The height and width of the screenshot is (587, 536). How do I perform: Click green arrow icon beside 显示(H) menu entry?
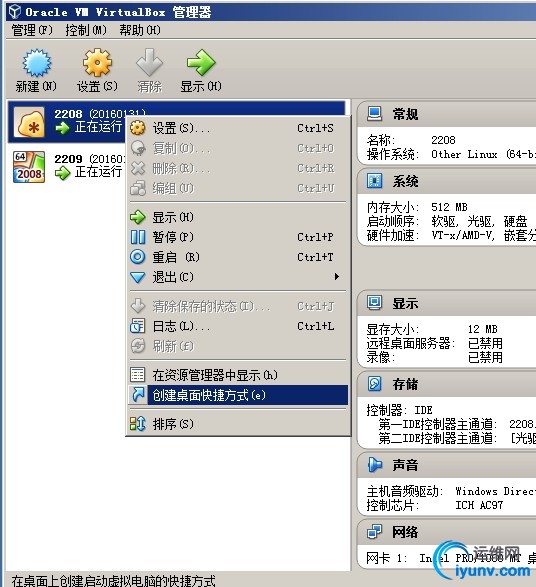tap(137, 217)
